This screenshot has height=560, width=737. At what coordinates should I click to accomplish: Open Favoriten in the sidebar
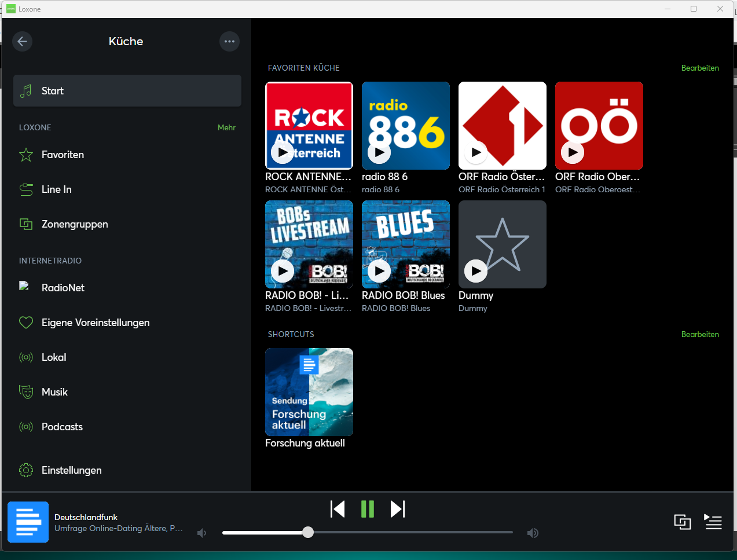pyautogui.click(x=127, y=155)
